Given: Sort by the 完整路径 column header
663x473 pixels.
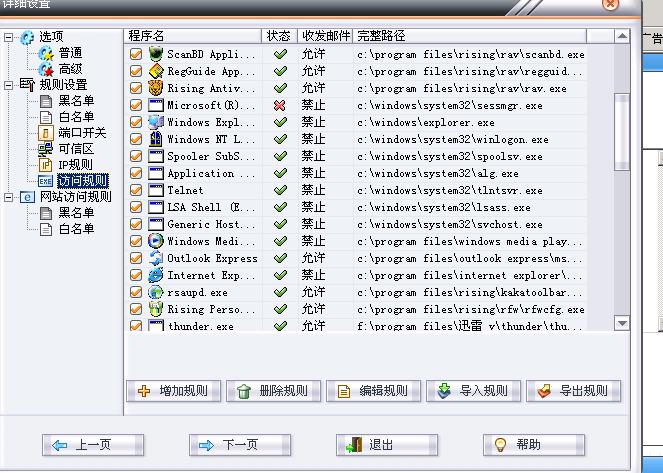Looking at the screenshot, I should (470, 36).
